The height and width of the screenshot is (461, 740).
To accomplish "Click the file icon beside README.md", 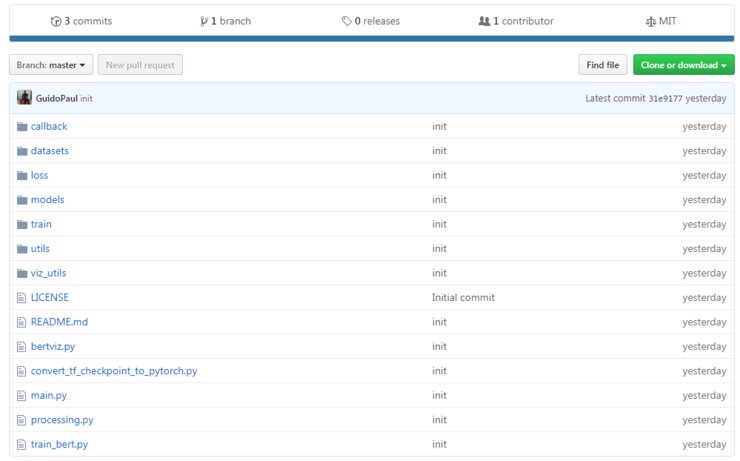I will [x=22, y=322].
